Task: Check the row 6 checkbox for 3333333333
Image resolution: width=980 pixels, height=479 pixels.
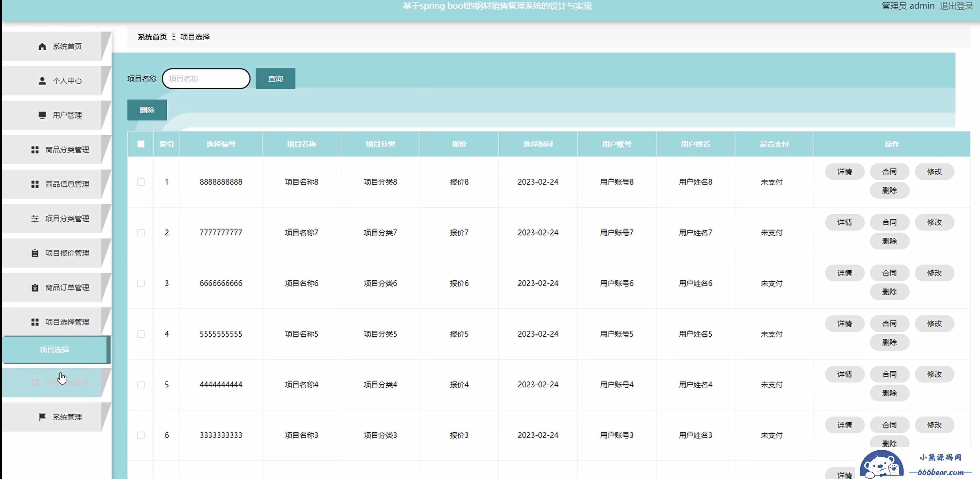Action: tap(141, 435)
